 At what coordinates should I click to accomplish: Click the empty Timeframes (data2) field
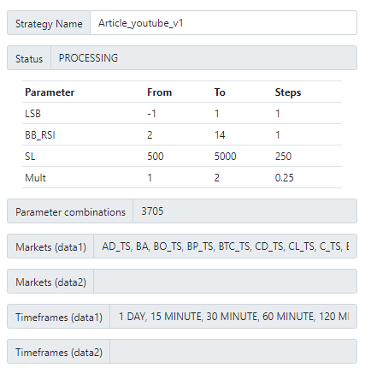pos(233,352)
